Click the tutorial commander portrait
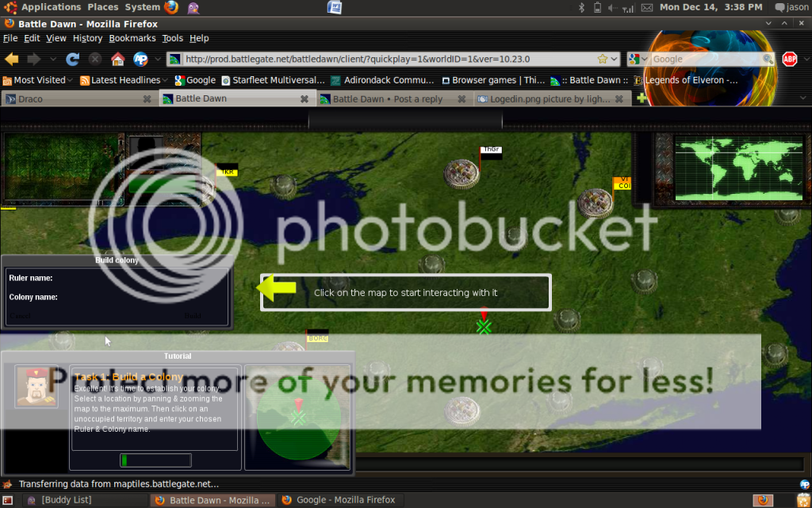Viewport: 812px width, 508px height. pos(36,387)
